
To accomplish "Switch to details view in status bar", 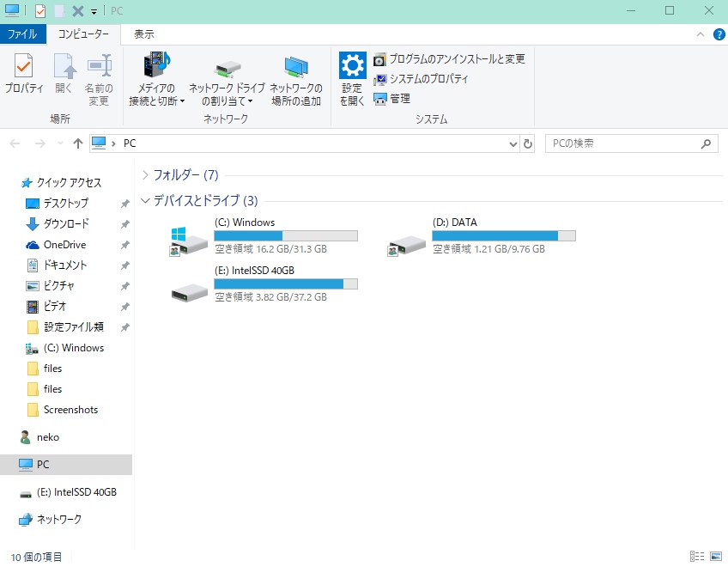I will coord(696,557).
